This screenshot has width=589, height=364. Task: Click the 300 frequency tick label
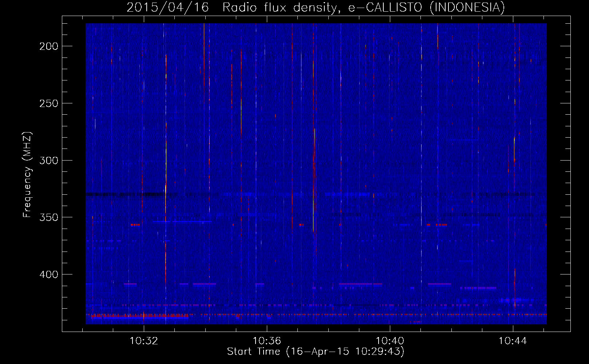click(49, 161)
